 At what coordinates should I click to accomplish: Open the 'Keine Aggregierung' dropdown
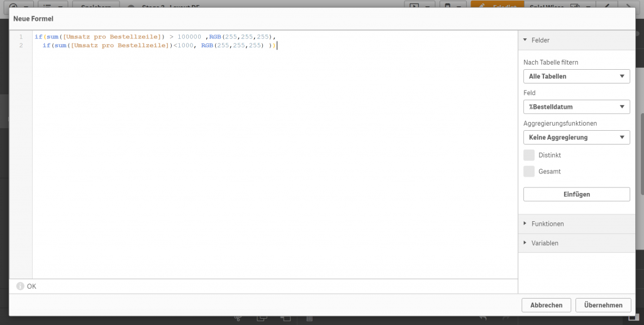coord(576,137)
